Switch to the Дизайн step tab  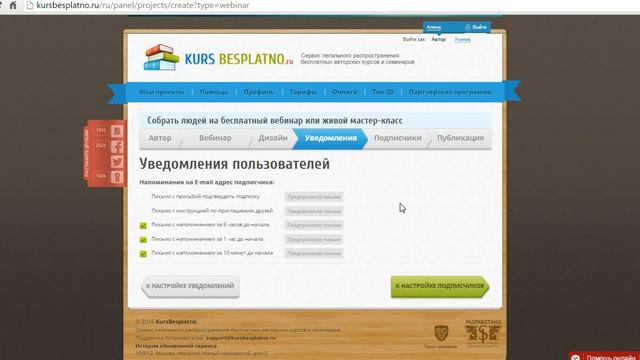[x=273, y=138]
